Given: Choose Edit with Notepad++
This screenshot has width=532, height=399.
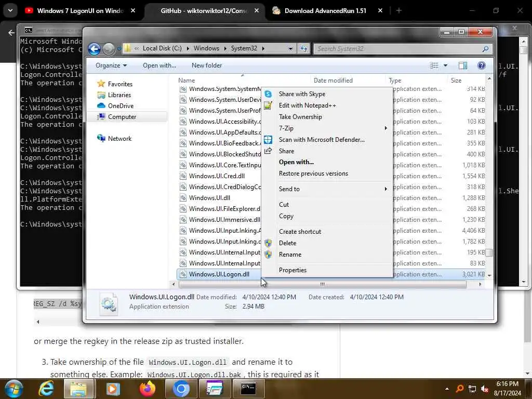Looking at the screenshot, I should (308, 105).
